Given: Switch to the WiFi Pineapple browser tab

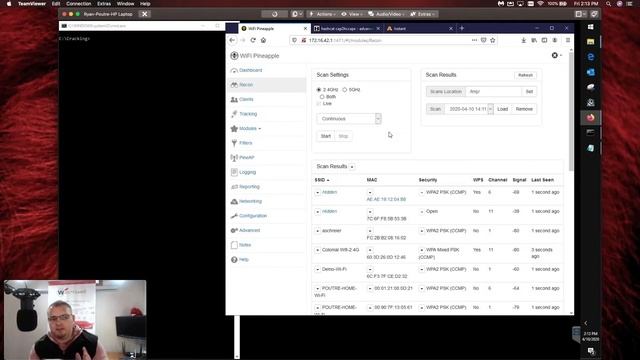Looking at the screenshot, I should coord(273,29).
